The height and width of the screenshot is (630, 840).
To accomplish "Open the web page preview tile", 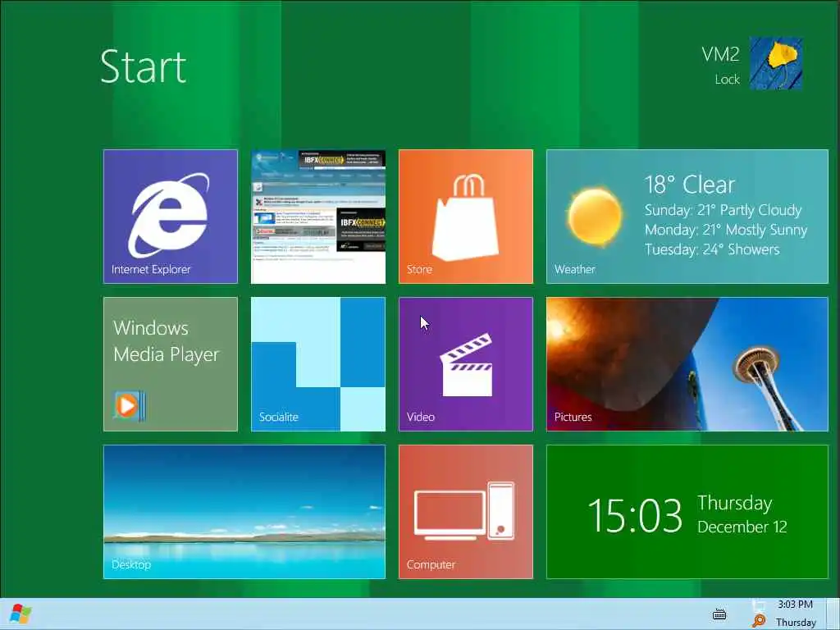I will pos(318,217).
